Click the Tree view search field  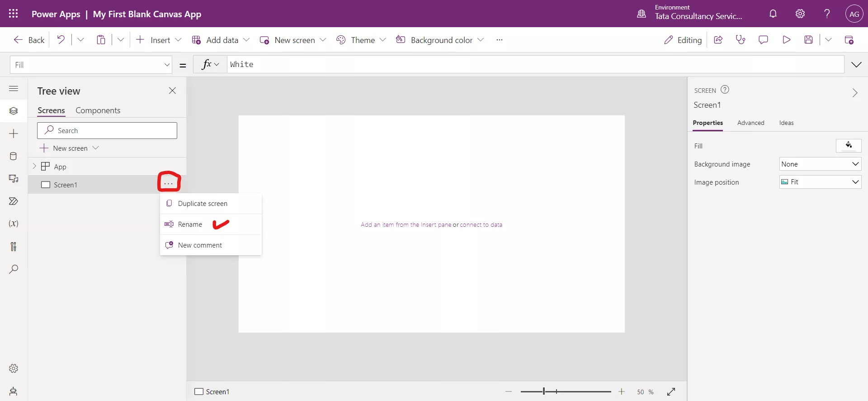click(x=107, y=130)
